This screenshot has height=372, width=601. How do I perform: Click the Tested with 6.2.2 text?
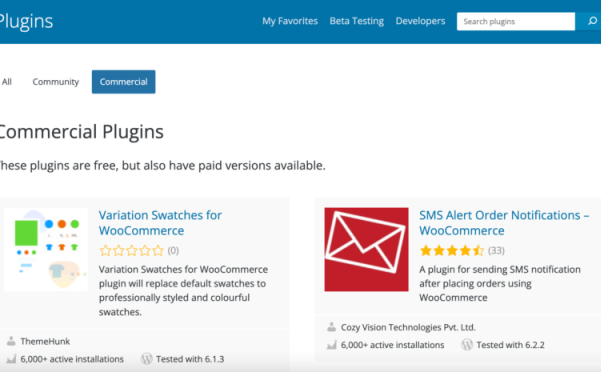[x=510, y=345]
